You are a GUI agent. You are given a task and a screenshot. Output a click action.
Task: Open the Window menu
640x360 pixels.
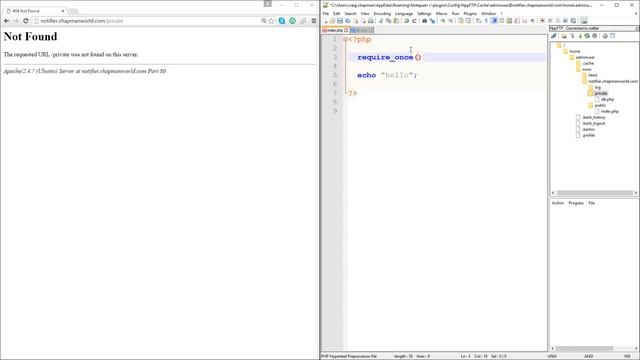coord(488,13)
